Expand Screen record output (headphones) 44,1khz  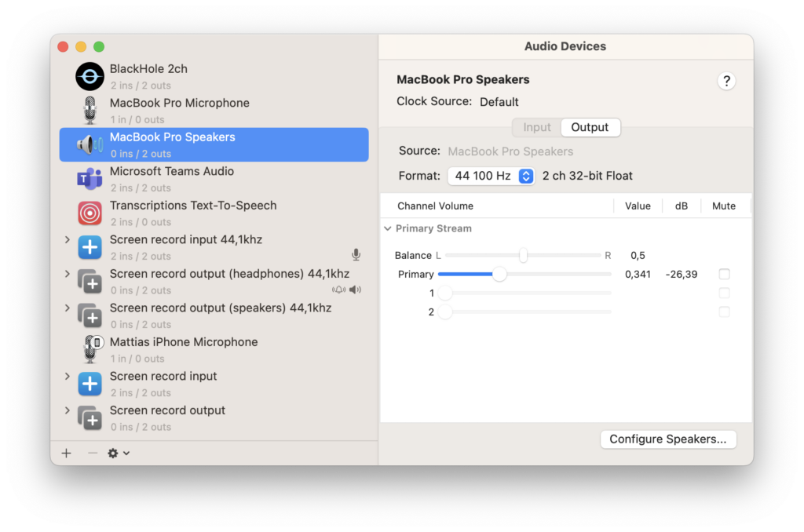68,274
